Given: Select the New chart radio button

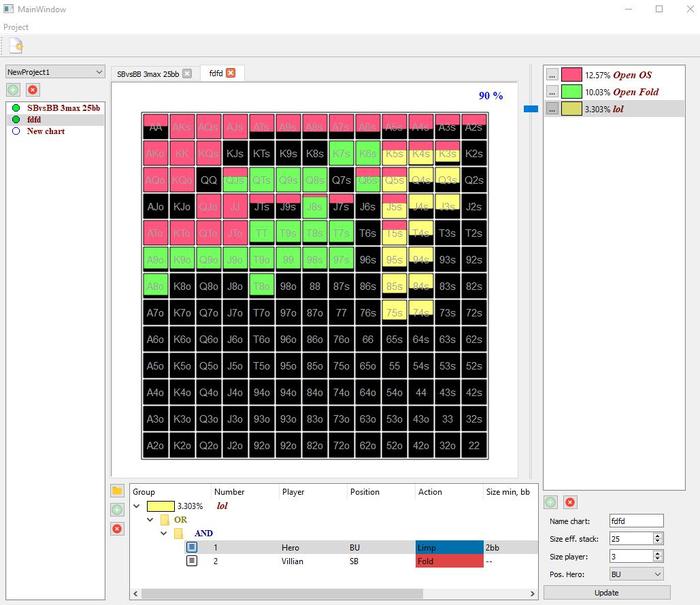Looking at the screenshot, I should pyautogui.click(x=16, y=131).
